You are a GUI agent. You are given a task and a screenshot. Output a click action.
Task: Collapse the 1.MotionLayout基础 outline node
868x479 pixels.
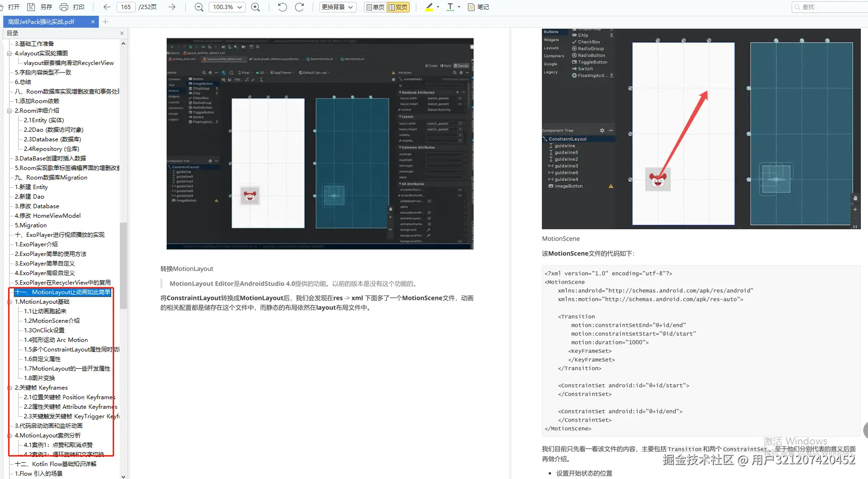[9, 302]
